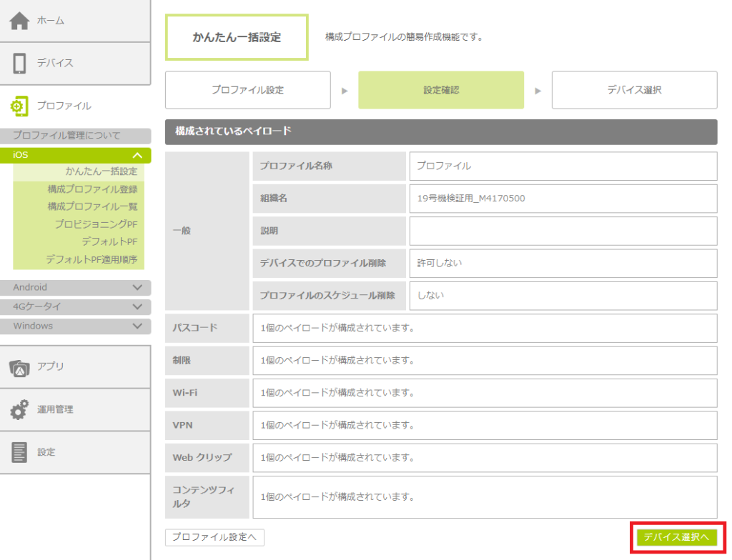Click the Profile gear icon
Image resolution: width=732 pixels, height=560 pixels.
coord(19,106)
